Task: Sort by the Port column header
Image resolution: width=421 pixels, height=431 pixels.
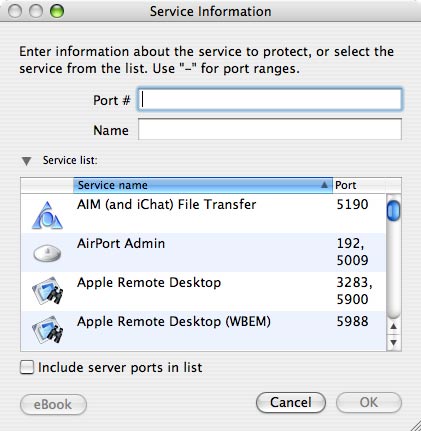Action: [359, 185]
